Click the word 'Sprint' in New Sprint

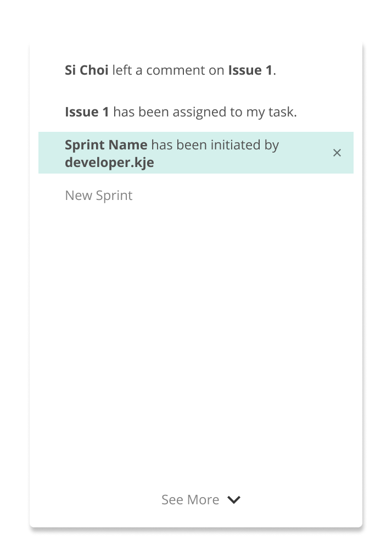114,196
